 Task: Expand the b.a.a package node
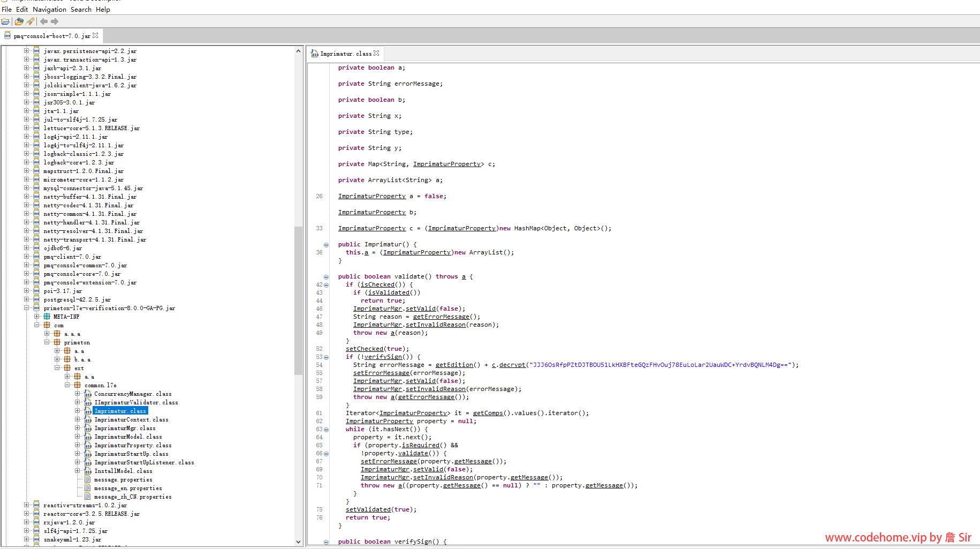(x=57, y=359)
